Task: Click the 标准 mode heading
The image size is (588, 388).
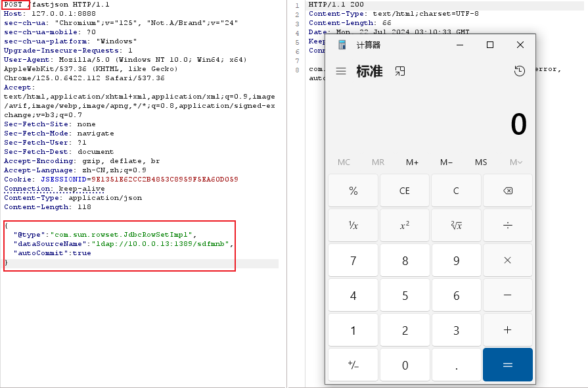Action: 369,71
